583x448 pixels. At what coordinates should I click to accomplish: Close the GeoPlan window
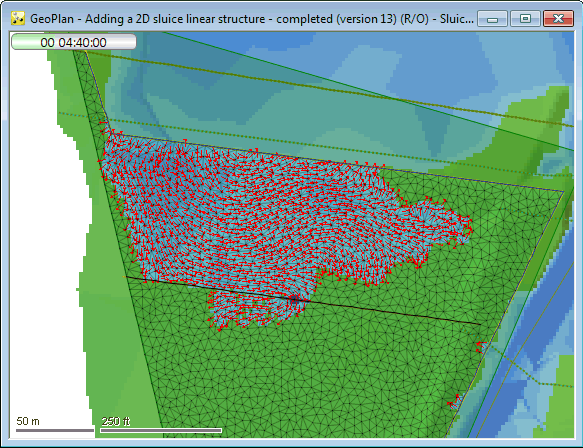coord(558,19)
